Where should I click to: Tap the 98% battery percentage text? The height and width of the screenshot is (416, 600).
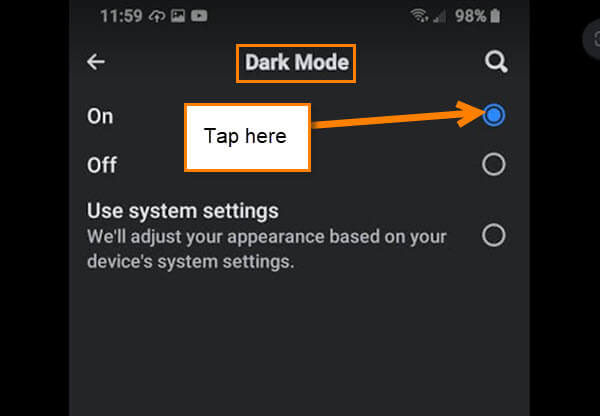point(471,16)
